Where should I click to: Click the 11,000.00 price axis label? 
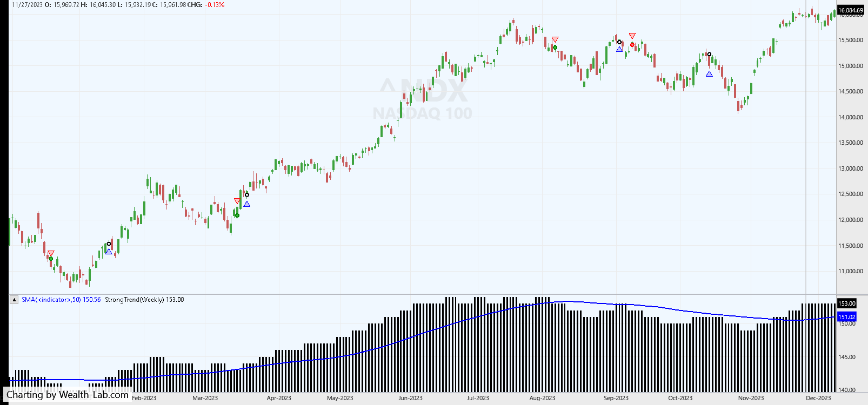(851, 271)
